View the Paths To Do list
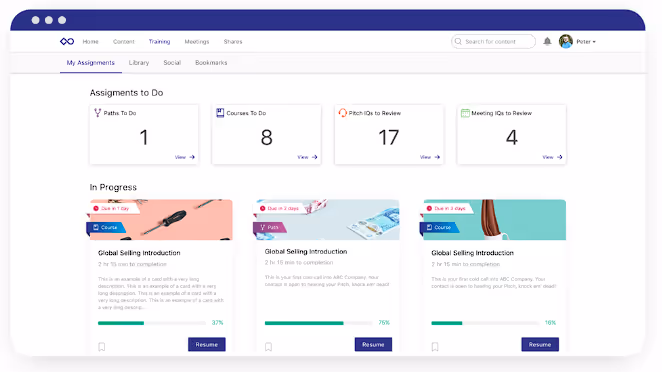The height and width of the screenshot is (372, 662). pos(184,157)
